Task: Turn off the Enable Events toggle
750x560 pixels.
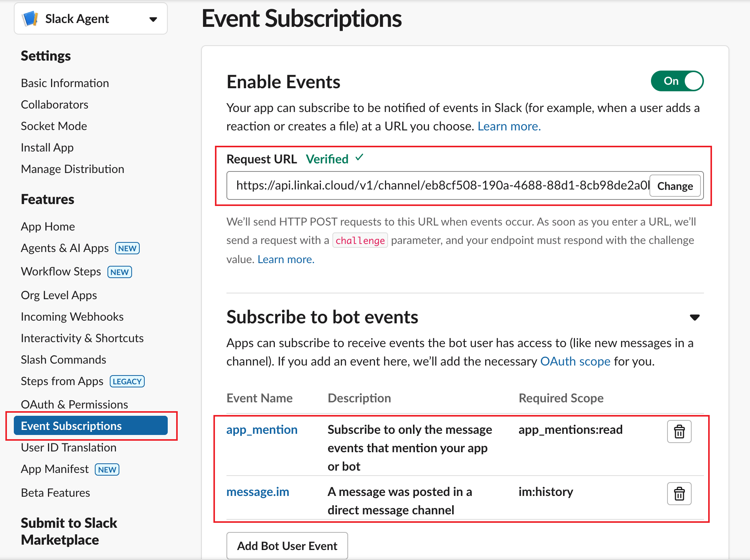Action: click(677, 81)
